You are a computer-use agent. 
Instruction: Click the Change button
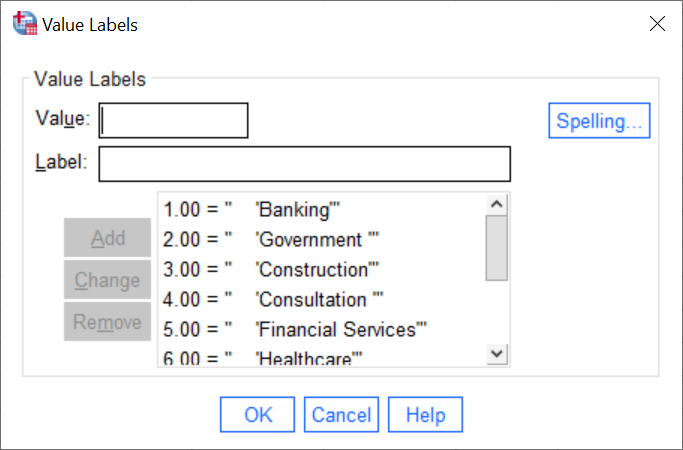pyautogui.click(x=108, y=280)
